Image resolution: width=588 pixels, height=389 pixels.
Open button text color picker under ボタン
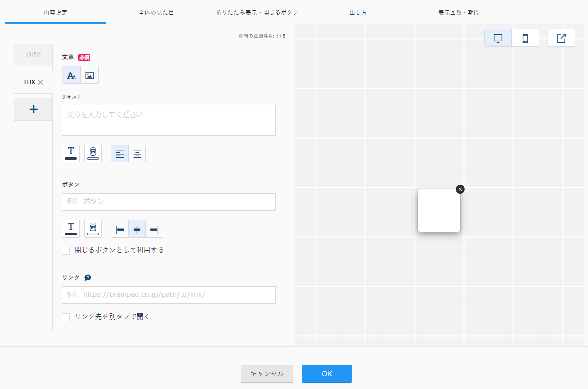coord(71,229)
